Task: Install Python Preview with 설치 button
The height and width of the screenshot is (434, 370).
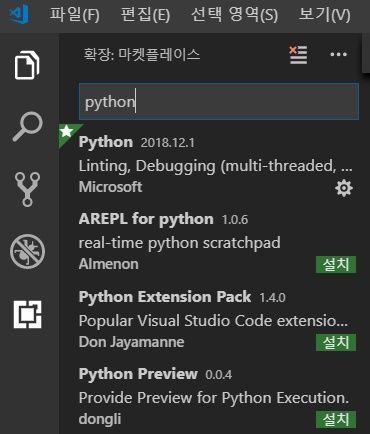Action: [x=336, y=420]
